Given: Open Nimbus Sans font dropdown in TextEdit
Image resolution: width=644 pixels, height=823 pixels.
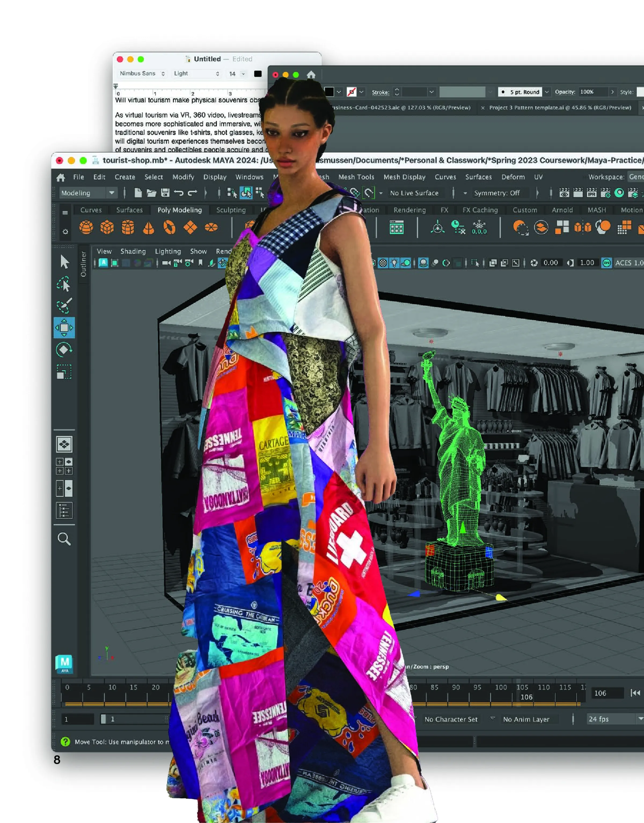Looking at the screenshot, I should click(x=142, y=74).
